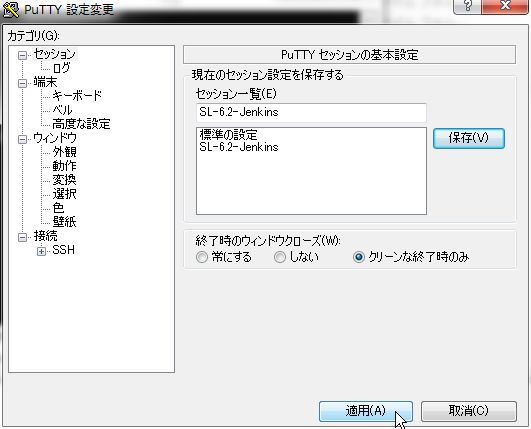This screenshot has height=429, width=531.
Task: Select the 端末 category
Action: (45, 82)
